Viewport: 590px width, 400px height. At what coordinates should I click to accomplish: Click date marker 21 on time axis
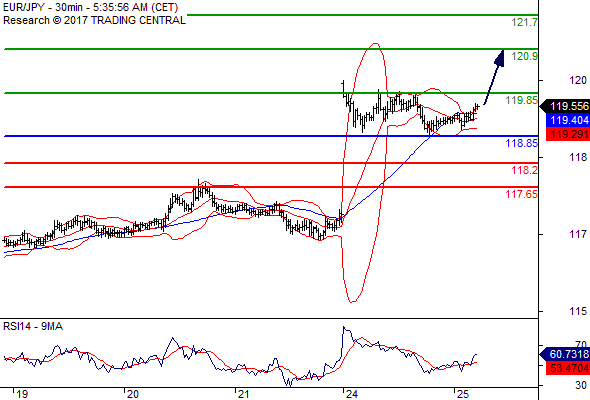(243, 394)
